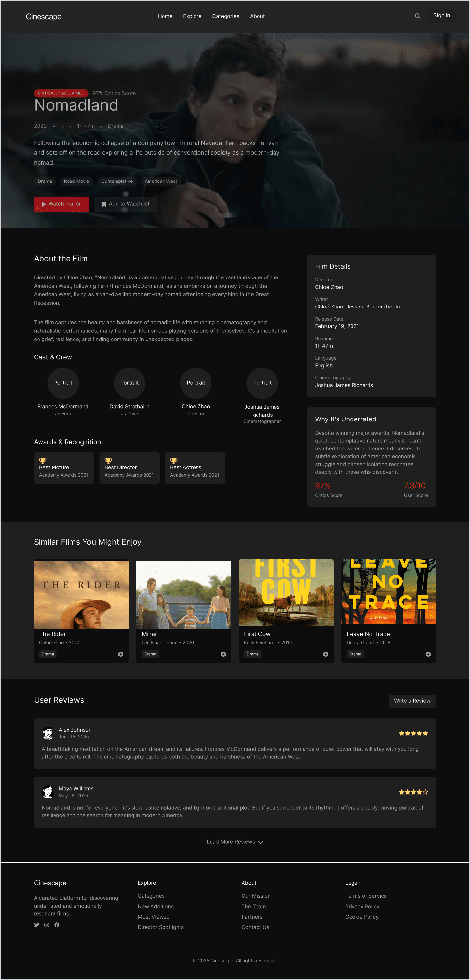Click Maya Williams' avatar

pyautogui.click(x=48, y=792)
